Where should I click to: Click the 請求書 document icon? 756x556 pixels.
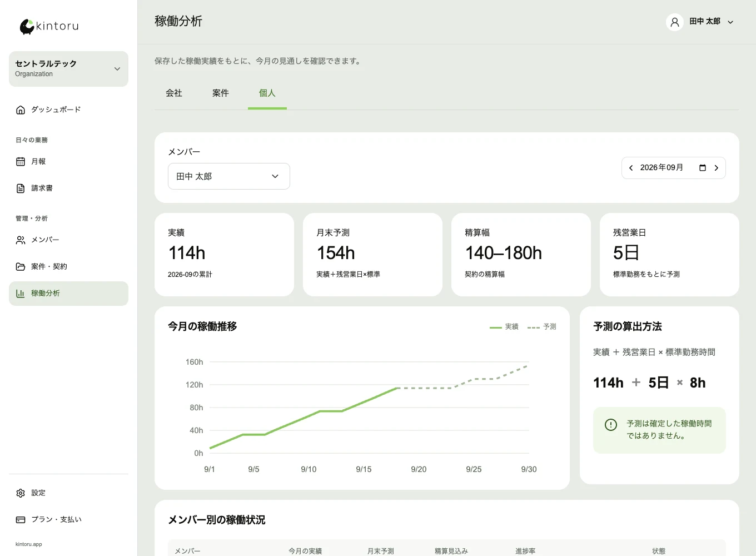[21, 188]
